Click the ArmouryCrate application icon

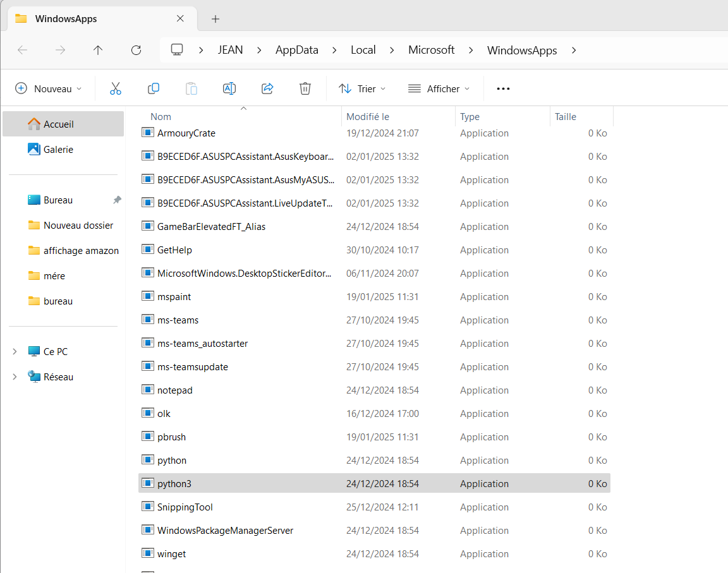(x=148, y=133)
